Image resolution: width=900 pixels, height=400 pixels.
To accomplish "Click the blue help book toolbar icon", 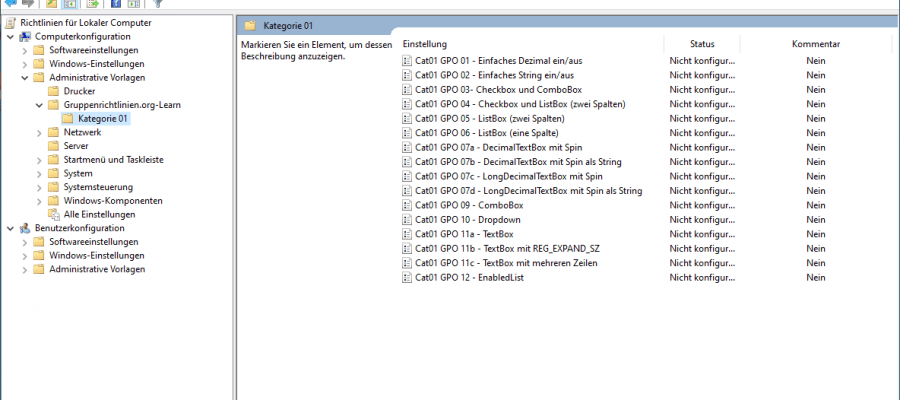I will [116, 3].
